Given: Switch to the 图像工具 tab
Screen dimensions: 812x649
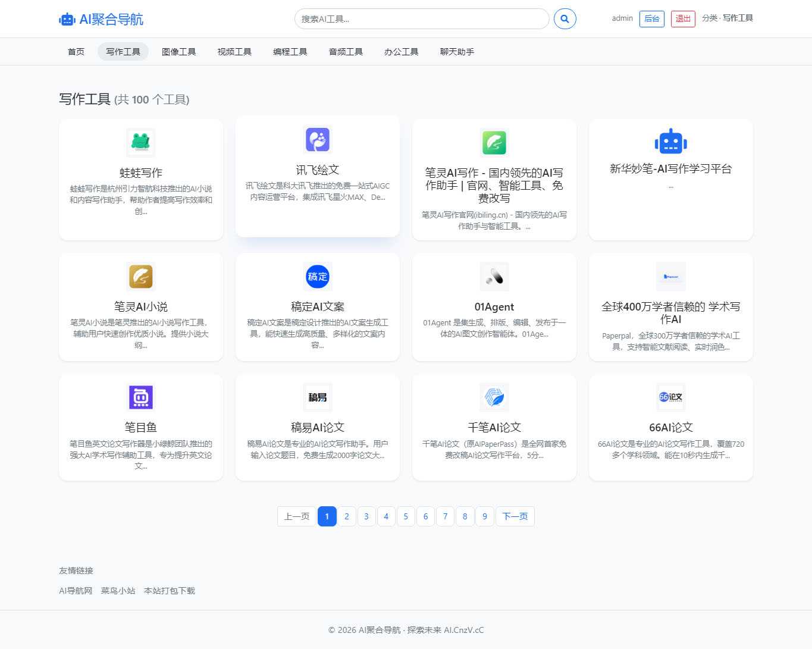Looking at the screenshot, I should 178,52.
